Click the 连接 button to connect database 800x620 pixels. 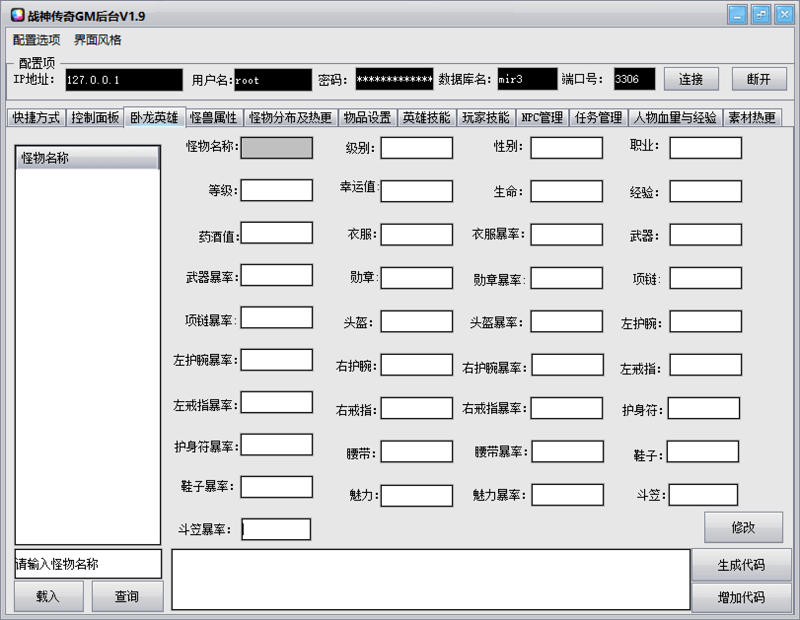pos(691,78)
